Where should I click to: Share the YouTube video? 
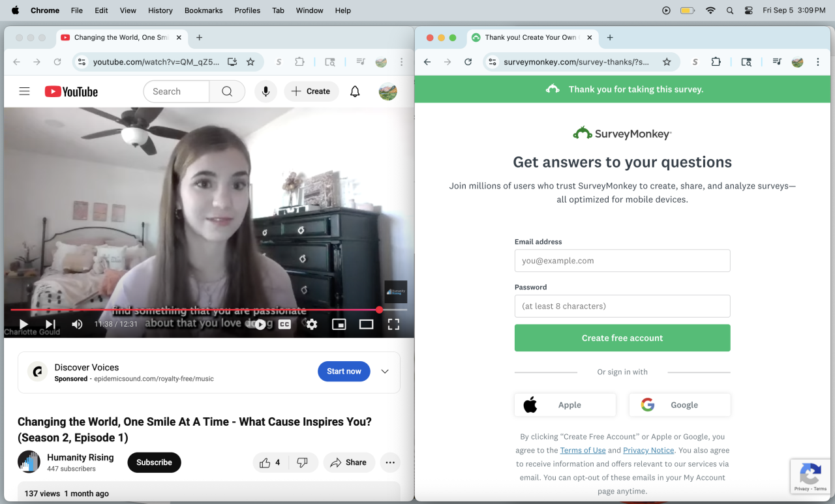(349, 462)
